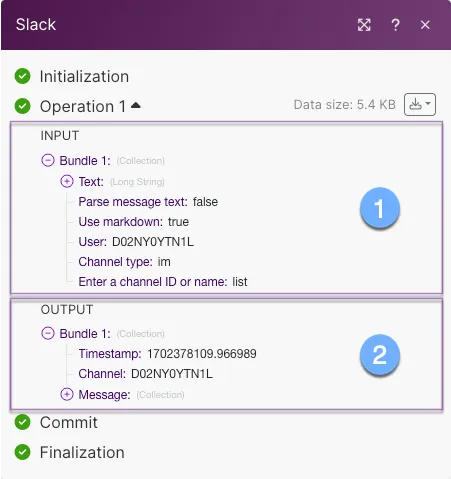
Task: Click green check icon beside Initialization
Action: (x=22, y=76)
